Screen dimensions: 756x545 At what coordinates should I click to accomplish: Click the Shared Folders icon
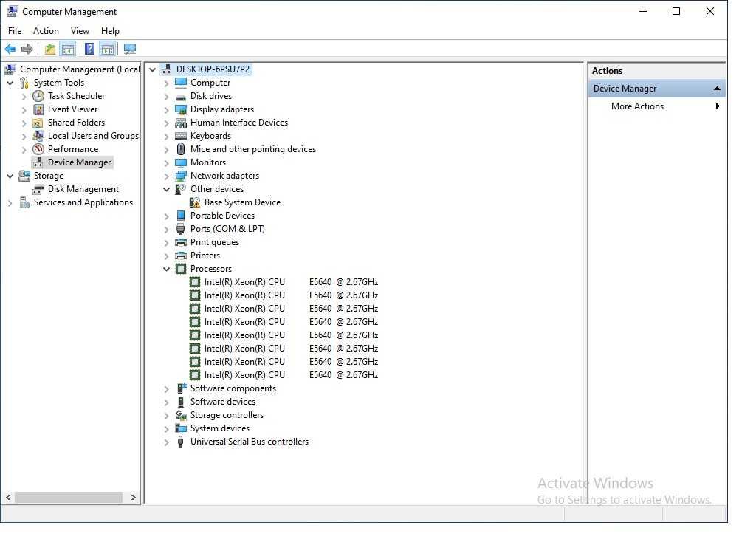pos(38,123)
